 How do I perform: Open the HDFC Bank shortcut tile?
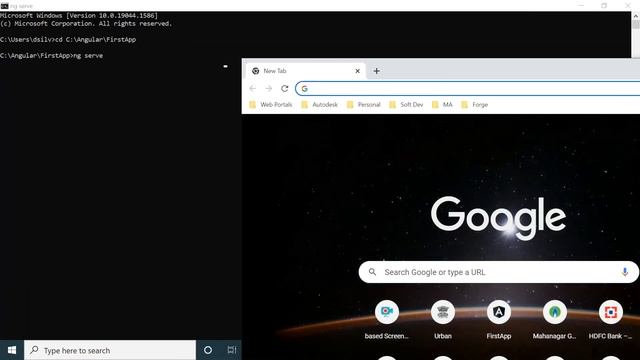[x=610, y=320]
